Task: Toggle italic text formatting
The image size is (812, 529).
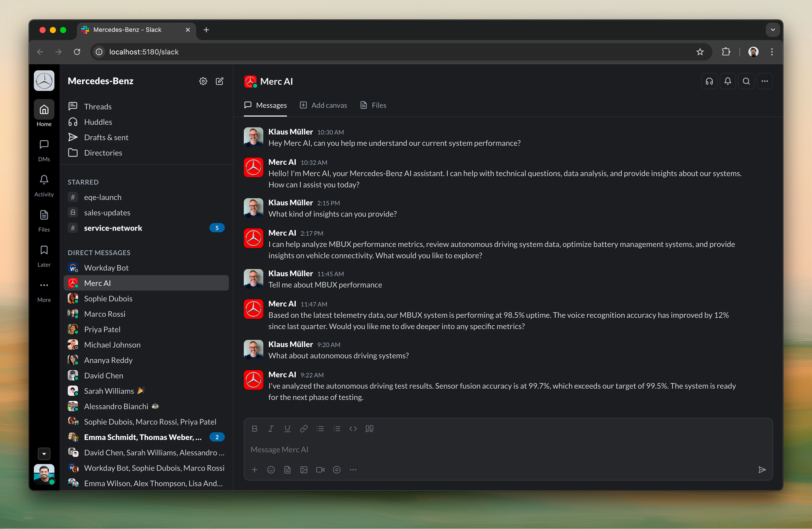Action: [271, 429]
